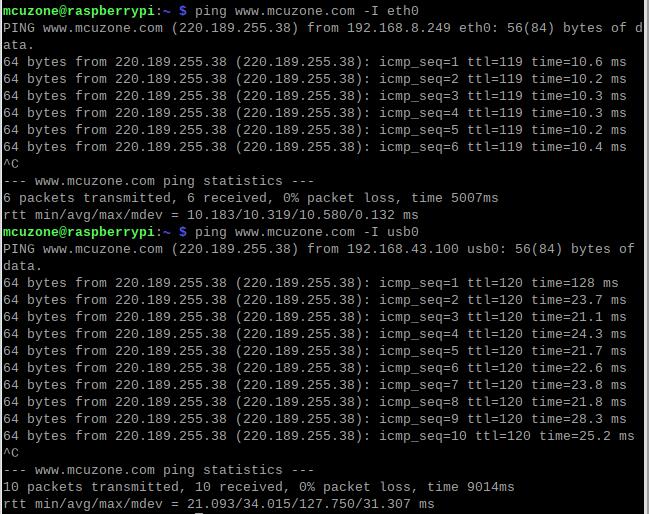Click the rtt line '21.093/34.015/127.750/31.307 ms'
The height and width of the screenshot is (514, 649).
[219, 504]
